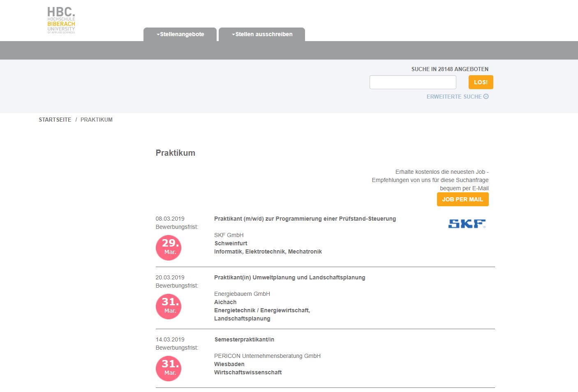Select the Praktikum breadcrumb entry
The width and height of the screenshot is (578, 392).
pyautogui.click(x=97, y=120)
